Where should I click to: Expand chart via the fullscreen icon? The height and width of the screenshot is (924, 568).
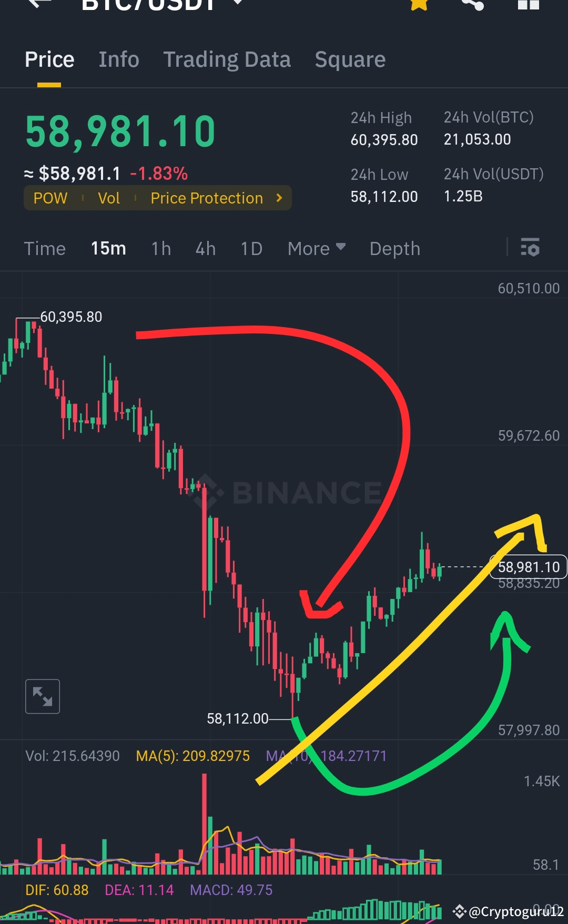43,696
